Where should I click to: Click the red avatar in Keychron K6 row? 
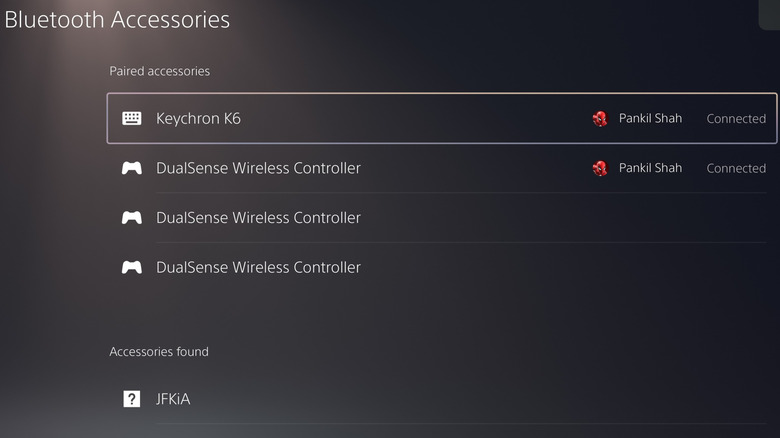pos(600,118)
